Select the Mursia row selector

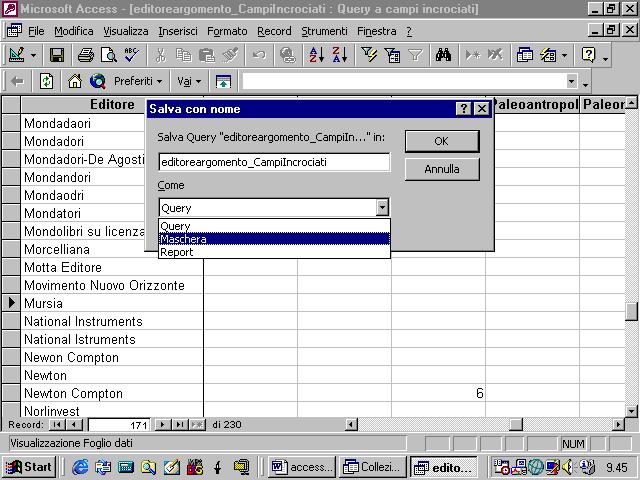11,303
